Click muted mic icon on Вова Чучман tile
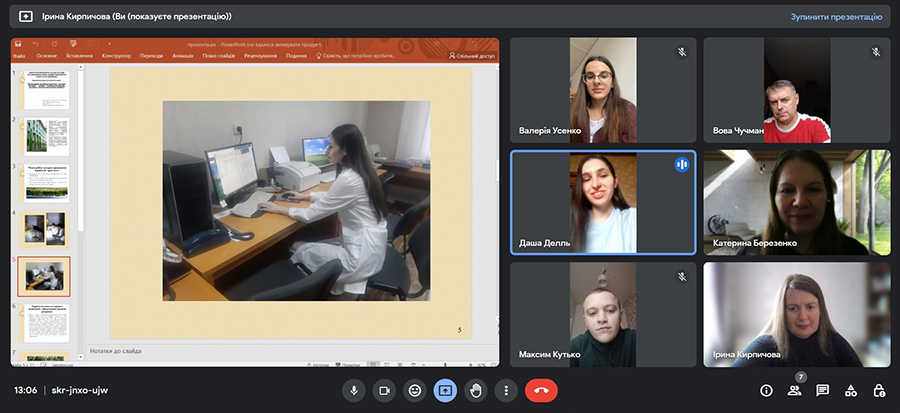This screenshot has width=900, height=413. click(x=876, y=52)
